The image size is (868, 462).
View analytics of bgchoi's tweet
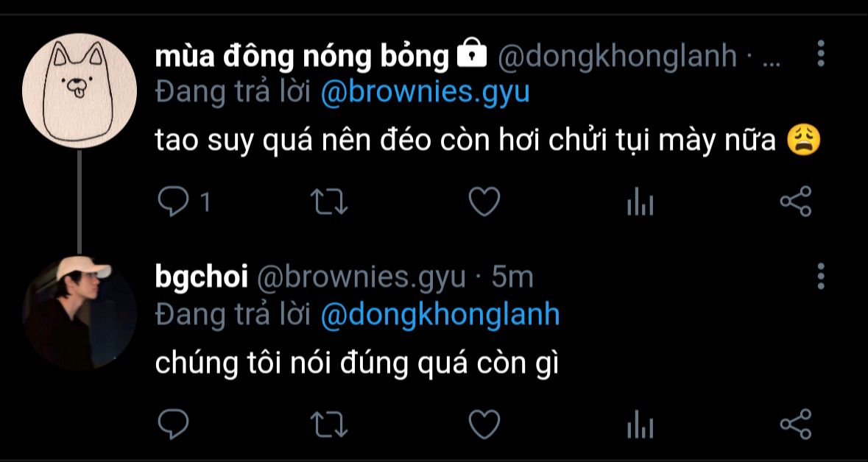pyautogui.click(x=641, y=424)
